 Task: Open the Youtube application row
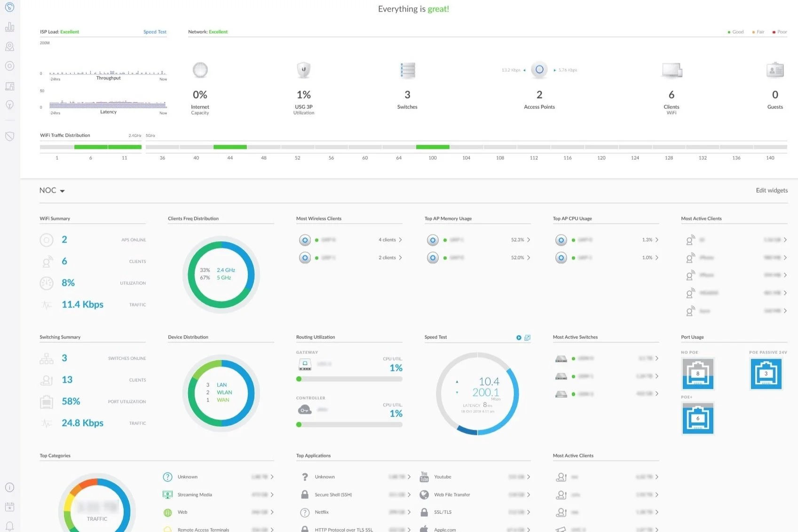tap(475, 477)
